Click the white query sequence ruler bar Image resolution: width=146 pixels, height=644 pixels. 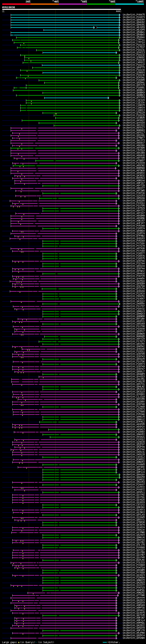[61, 10]
